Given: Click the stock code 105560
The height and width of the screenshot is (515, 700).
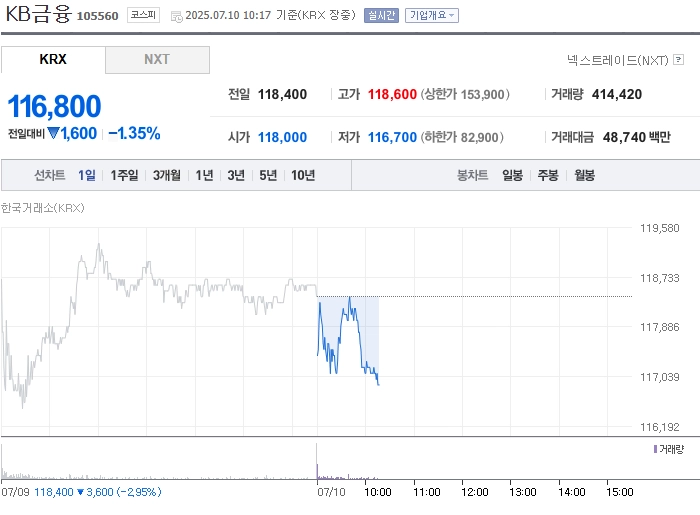Looking at the screenshot, I should tap(97, 16).
